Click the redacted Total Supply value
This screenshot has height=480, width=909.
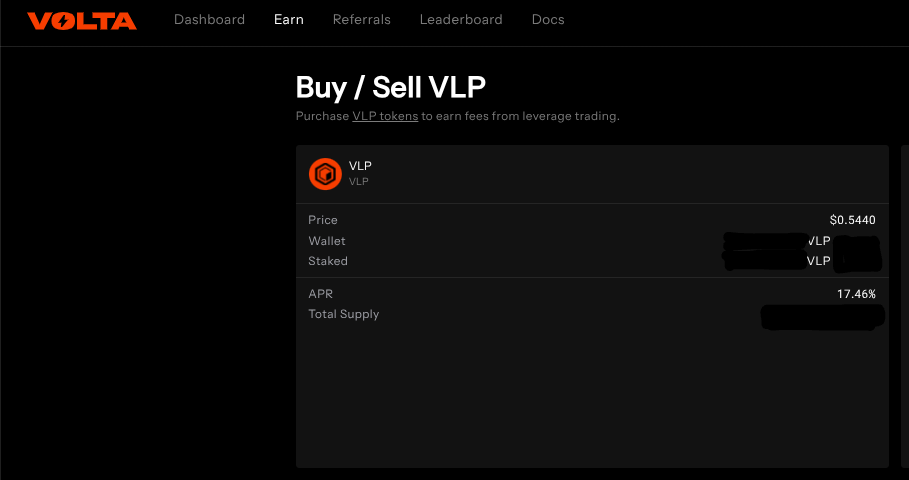[x=822, y=316]
